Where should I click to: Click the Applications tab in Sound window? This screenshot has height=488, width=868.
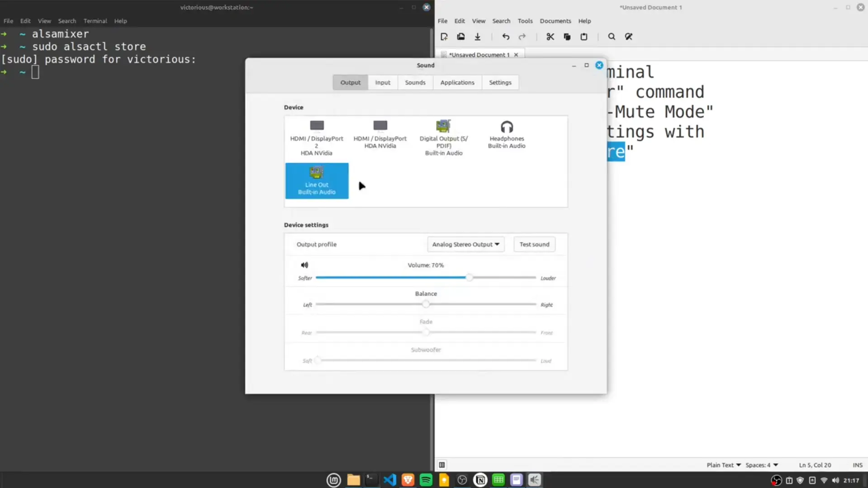click(x=457, y=82)
